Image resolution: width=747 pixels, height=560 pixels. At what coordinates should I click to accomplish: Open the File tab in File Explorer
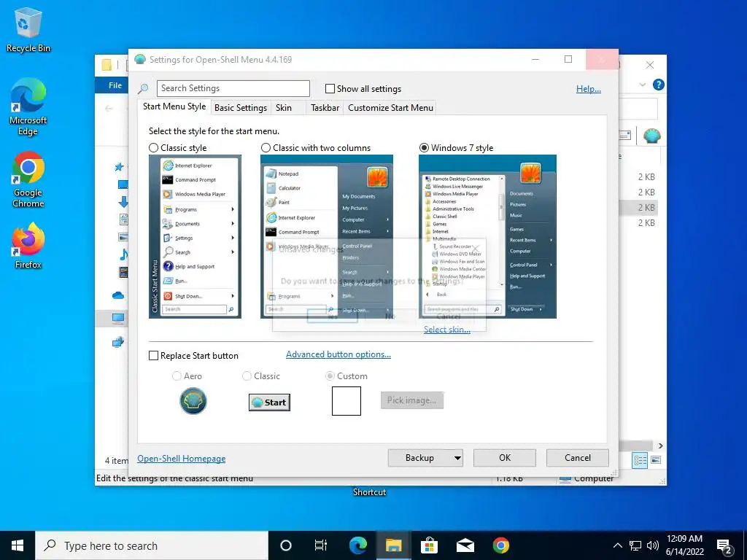pos(115,85)
